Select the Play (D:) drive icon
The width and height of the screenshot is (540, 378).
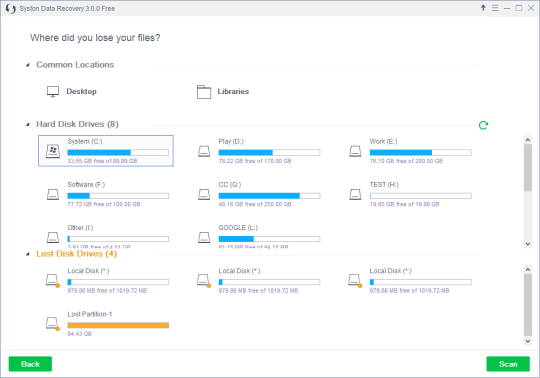[x=204, y=151]
